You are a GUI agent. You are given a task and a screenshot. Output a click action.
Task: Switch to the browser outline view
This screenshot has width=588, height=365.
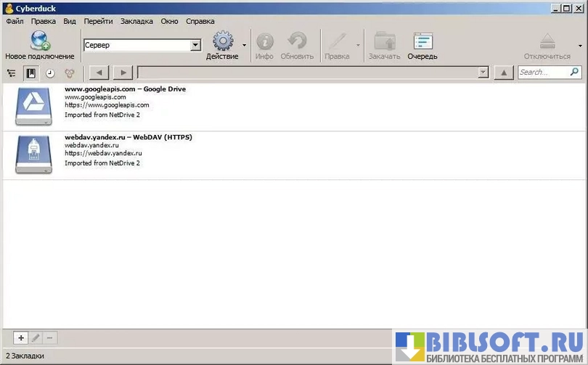click(x=11, y=73)
